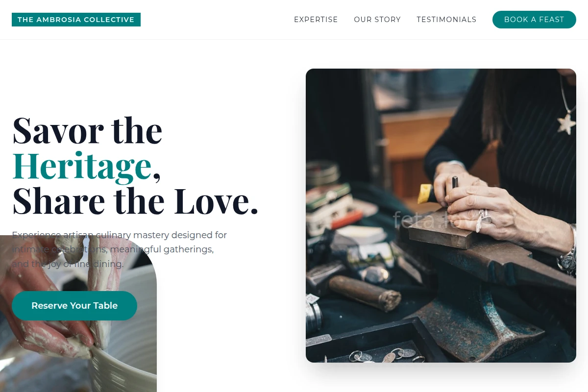Click the metal rings in the tray
This screenshot has height=392, width=588.
(x=387, y=355)
